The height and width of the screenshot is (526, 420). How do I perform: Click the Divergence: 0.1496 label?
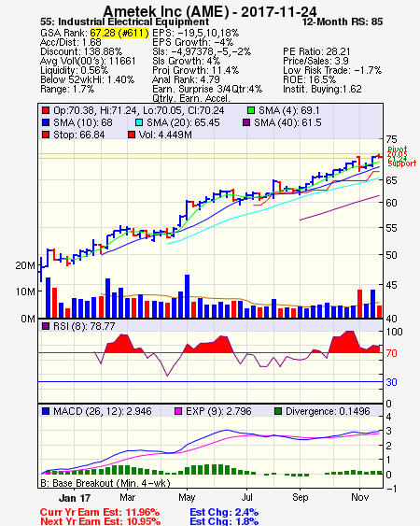coord(328,411)
